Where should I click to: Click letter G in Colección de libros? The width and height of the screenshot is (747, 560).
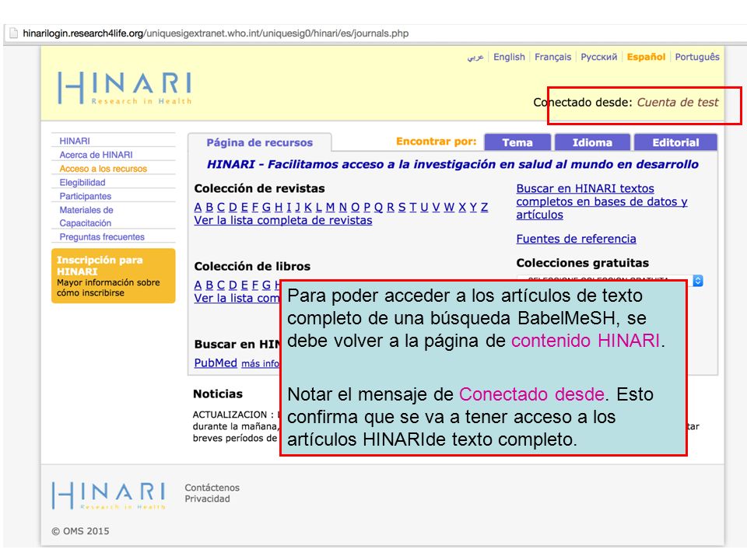(266, 285)
